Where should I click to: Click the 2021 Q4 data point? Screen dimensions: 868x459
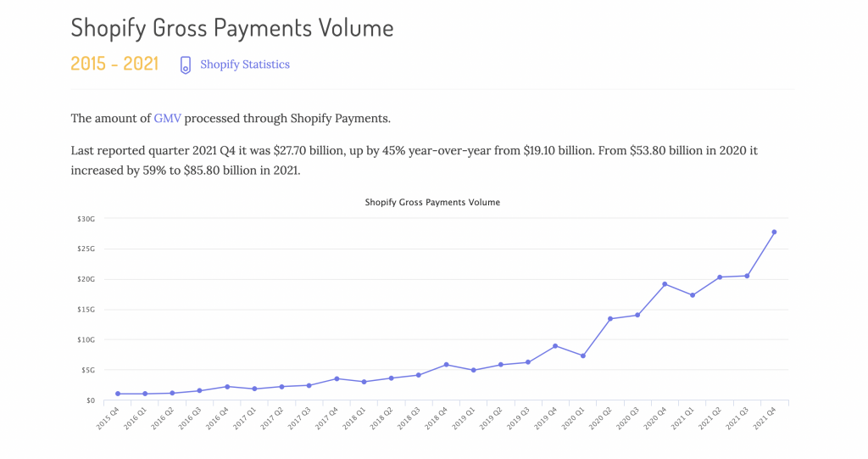(x=774, y=232)
